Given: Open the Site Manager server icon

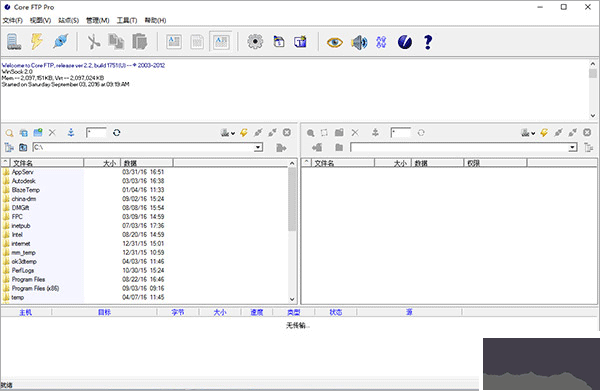Looking at the screenshot, I should coord(14,42).
